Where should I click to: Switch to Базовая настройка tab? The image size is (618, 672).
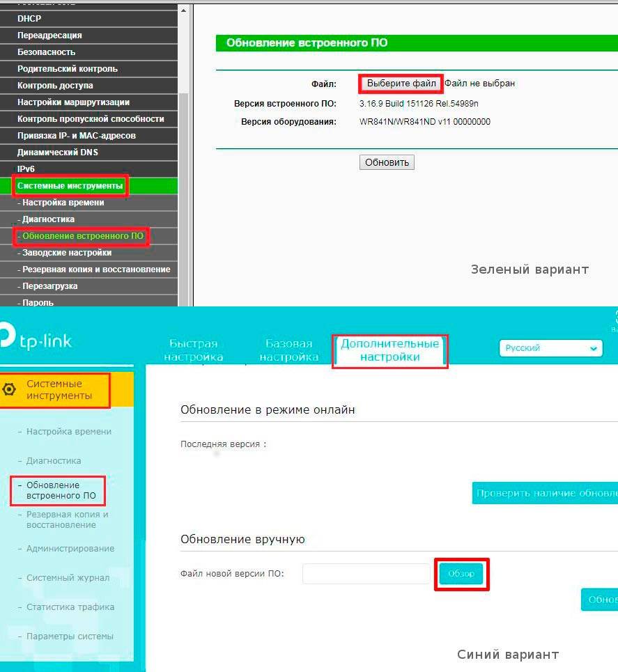(288, 350)
